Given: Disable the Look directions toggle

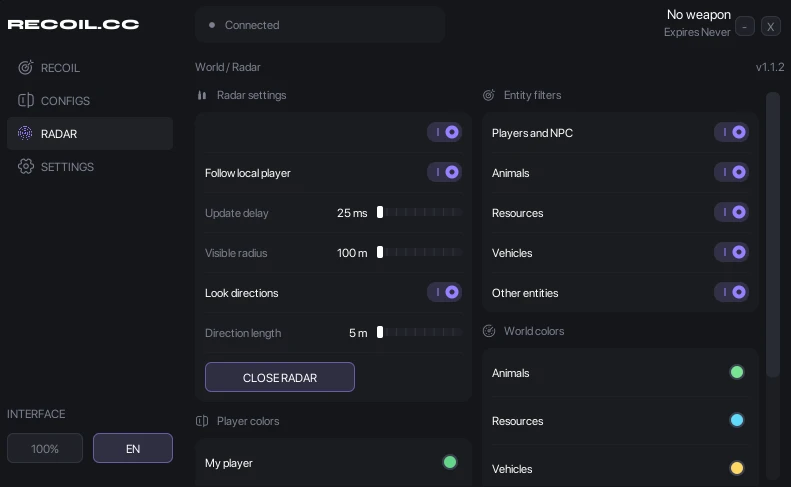Looking at the screenshot, I should click(x=444, y=292).
